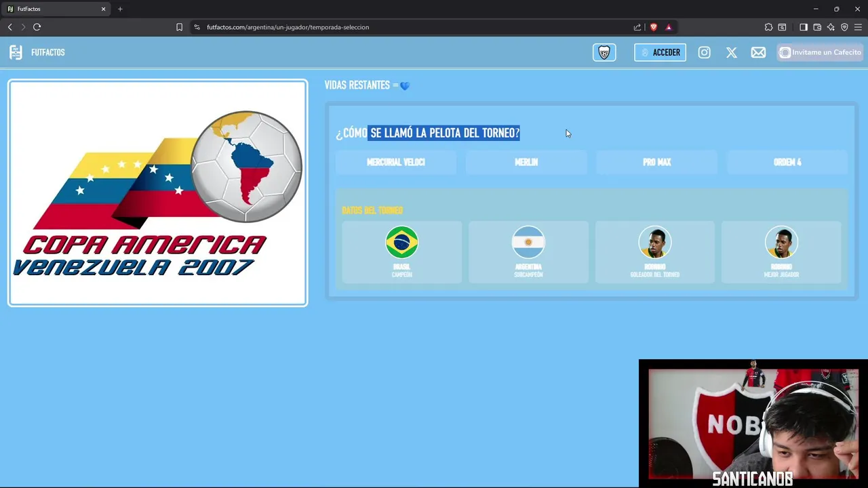Go to the FUTFACTOS home link
This screenshot has height=488, width=868.
tap(48, 52)
